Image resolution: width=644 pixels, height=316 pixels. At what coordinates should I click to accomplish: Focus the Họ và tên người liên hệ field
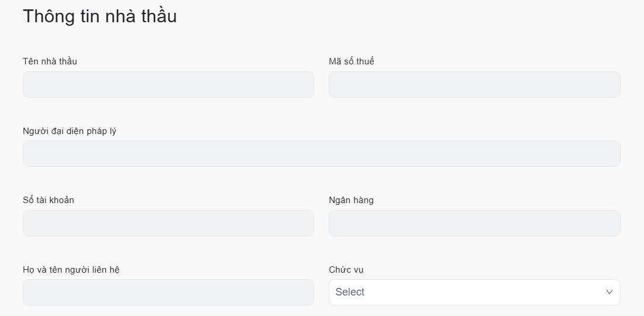click(168, 293)
